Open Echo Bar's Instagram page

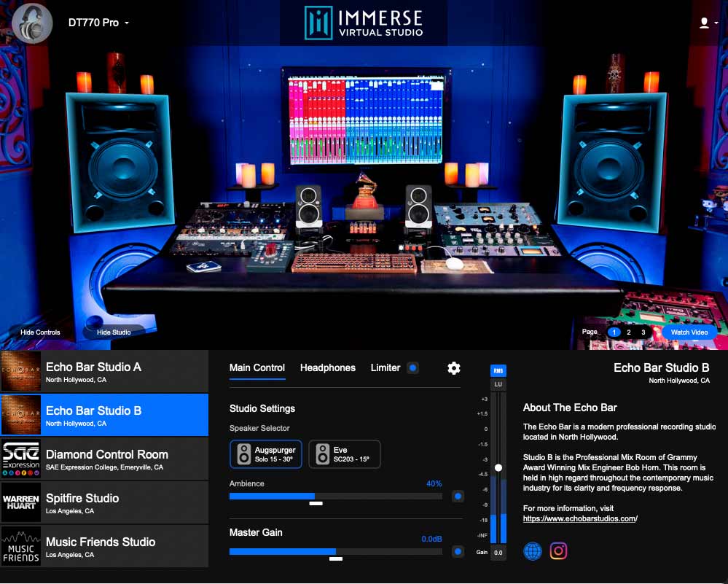[x=558, y=550]
